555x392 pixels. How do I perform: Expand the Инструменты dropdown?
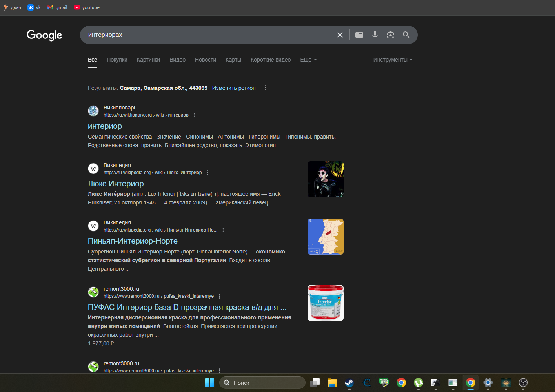point(393,60)
